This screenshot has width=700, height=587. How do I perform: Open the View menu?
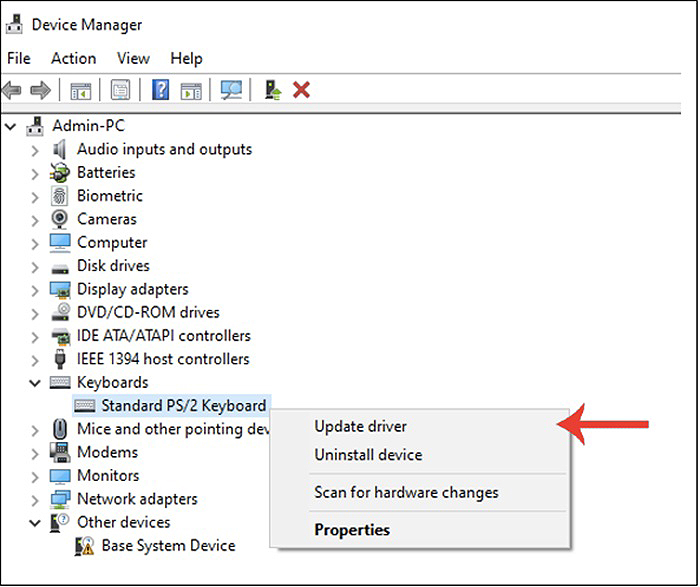coord(133,58)
